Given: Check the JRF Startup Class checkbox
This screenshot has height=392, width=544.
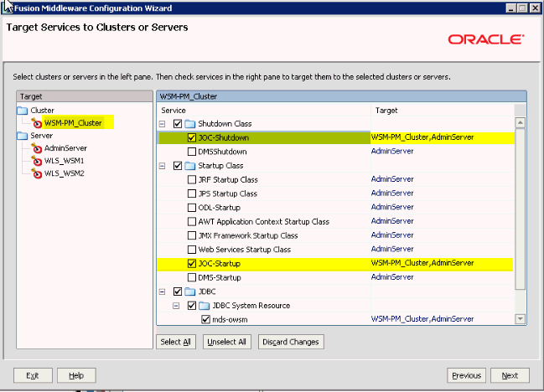Looking at the screenshot, I should (191, 179).
